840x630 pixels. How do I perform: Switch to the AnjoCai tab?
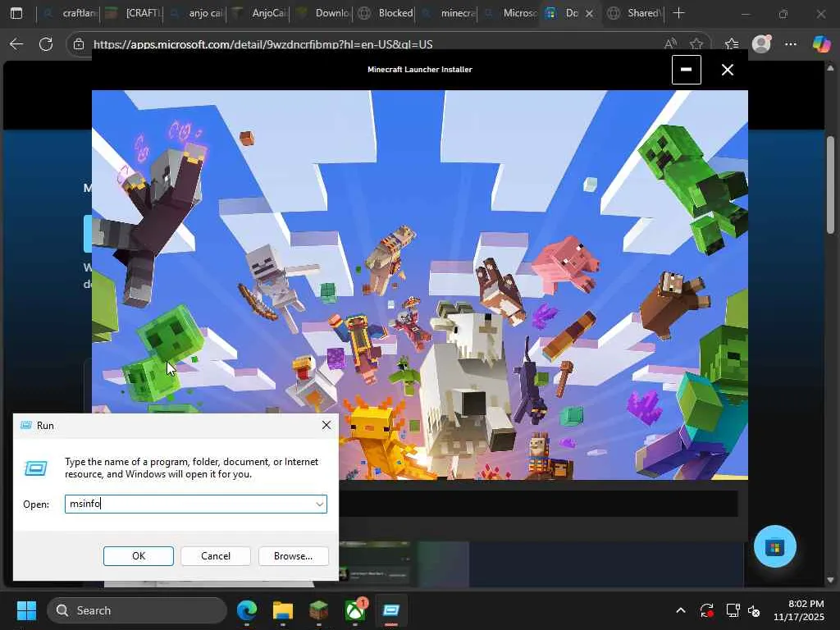click(x=259, y=13)
